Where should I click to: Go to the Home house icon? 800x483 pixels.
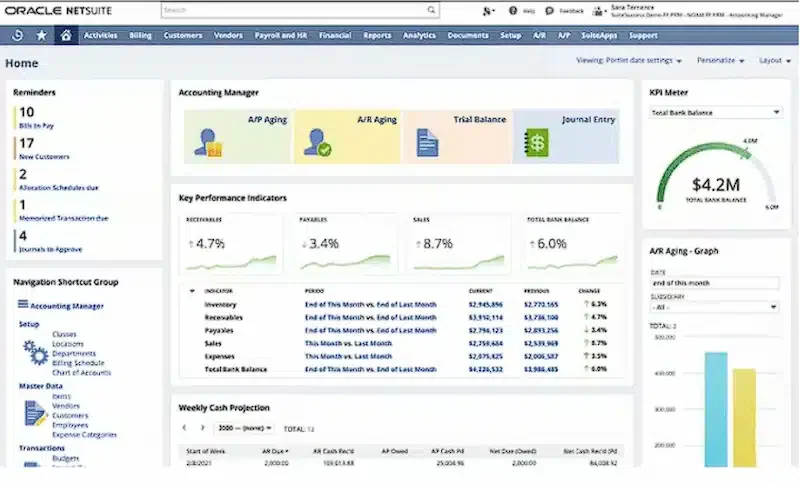pos(66,35)
